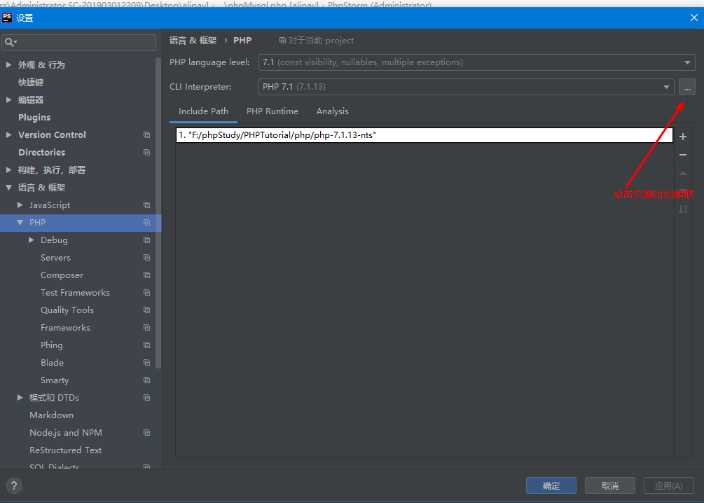Click the help question mark icon
The height and width of the screenshot is (503, 704).
(x=14, y=485)
